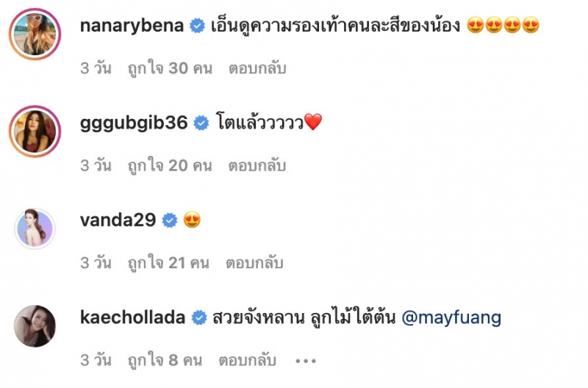Click the nanarybena username
The image size is (588, 388).
[132, 26]
